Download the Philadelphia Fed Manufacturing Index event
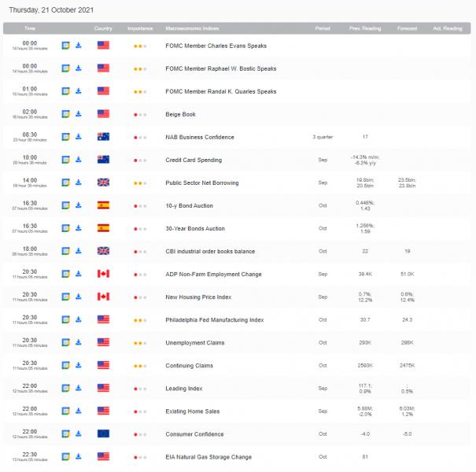The image size is (476, 472). coord(79,320)
